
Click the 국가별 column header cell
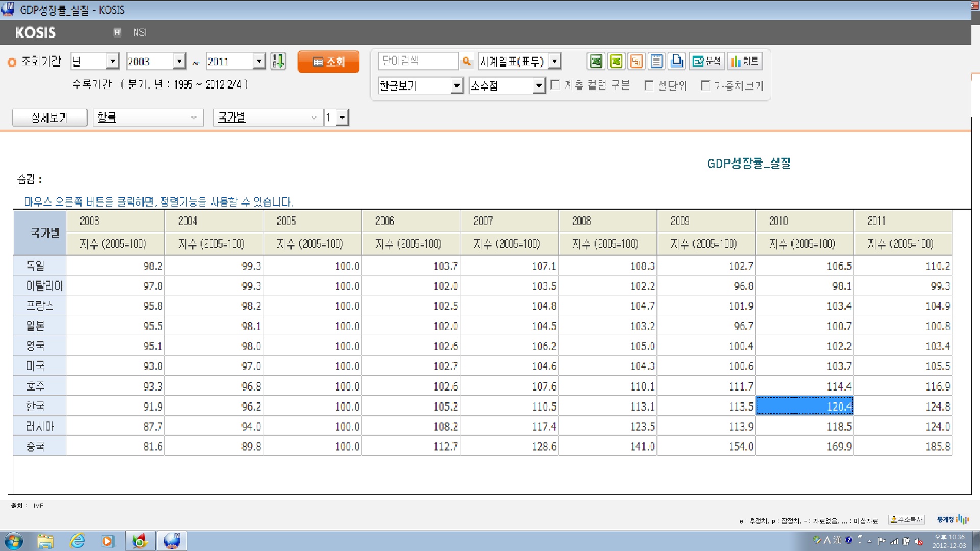[40, 233]
